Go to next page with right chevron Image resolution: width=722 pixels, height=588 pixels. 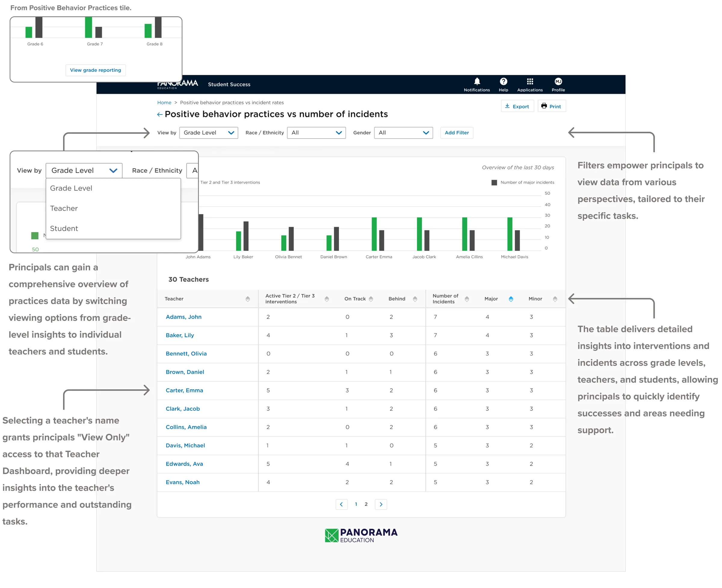pyautogui.click(x=381, y=504)
